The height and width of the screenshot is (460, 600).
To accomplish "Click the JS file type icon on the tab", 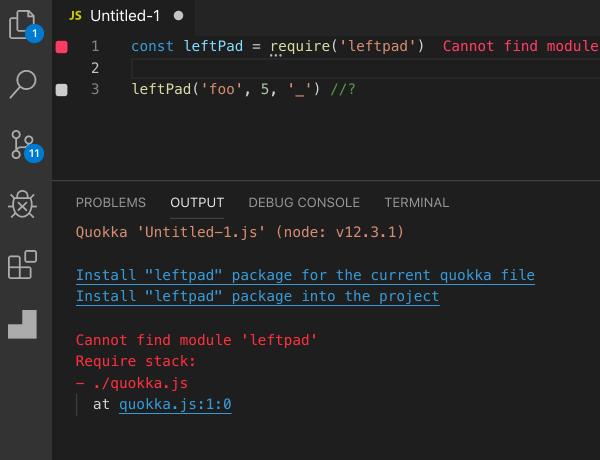I will point(75,16).
